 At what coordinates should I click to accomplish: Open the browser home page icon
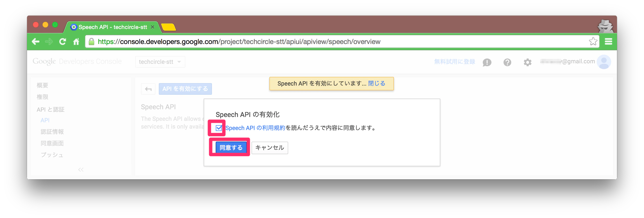pyautogui.click(x=76, y=42)
